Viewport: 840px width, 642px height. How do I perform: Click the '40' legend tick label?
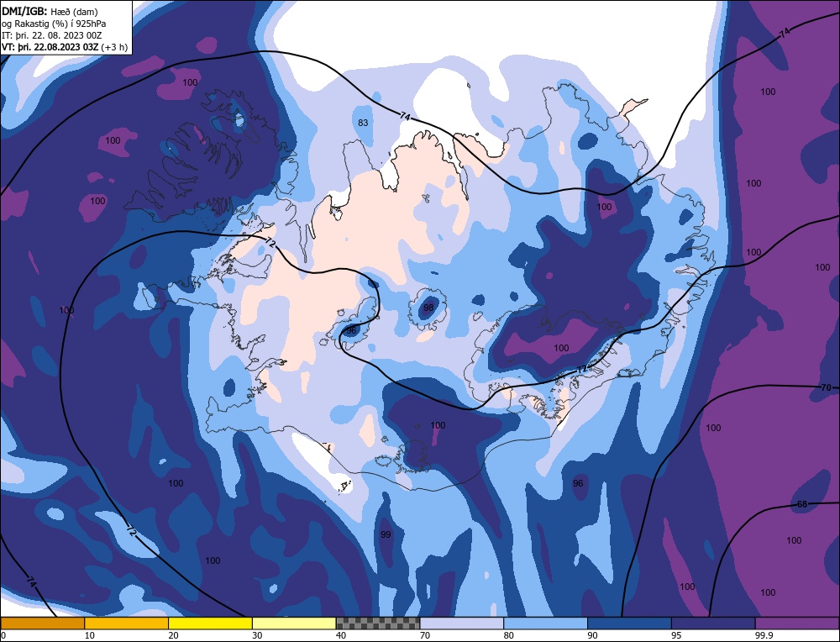[x=341, y=635]
